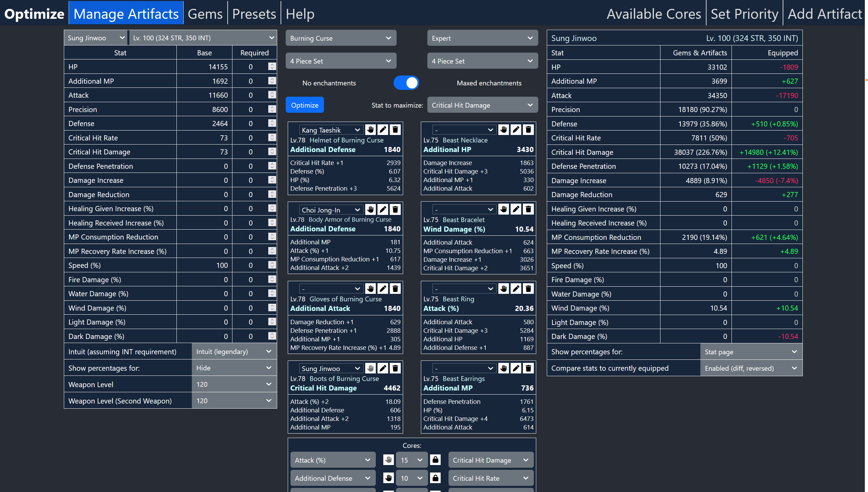Switch toggle to maxed enchantments

[411, 83]
